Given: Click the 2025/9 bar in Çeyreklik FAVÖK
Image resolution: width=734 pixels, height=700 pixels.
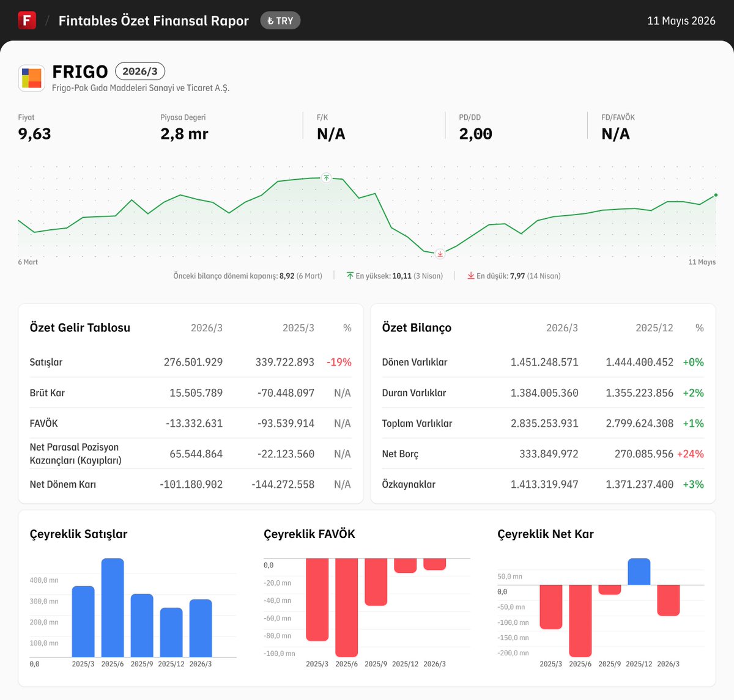Looking at the screenshot, I should pos(376,582).
